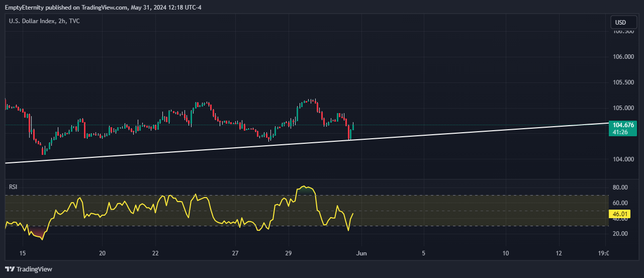The width and height of the screenshot is (644, 278).
Task: Click the RSI 80.00 scale label
Action: [620, 188]
